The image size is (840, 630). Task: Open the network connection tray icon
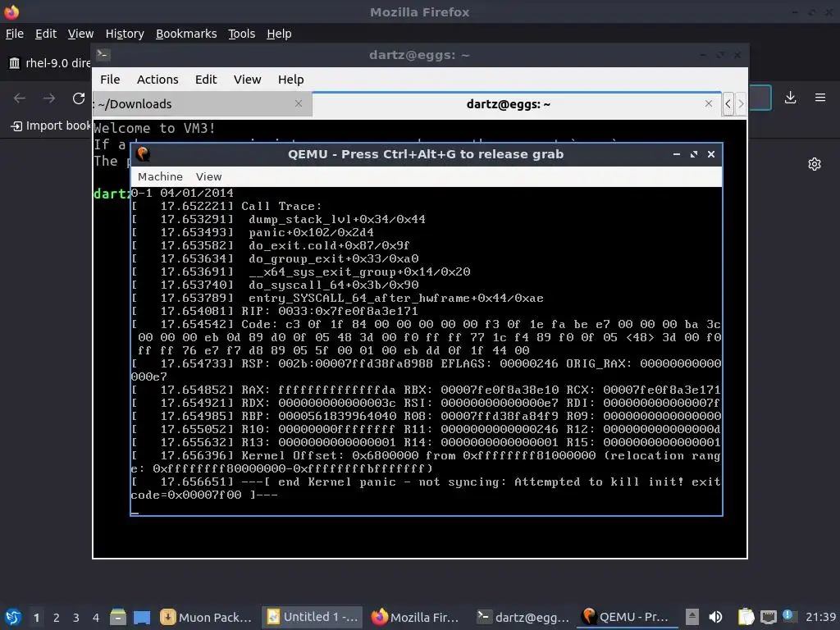tap(768, 617)
